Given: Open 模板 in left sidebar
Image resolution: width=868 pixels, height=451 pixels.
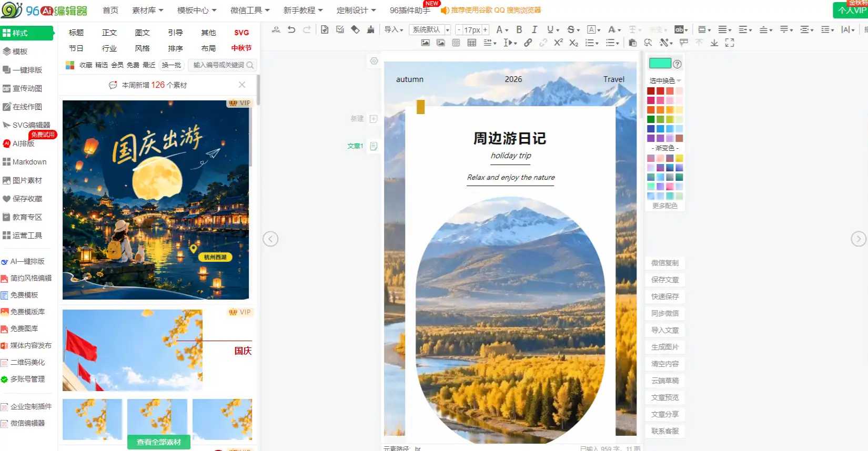Looking at the screenshot, I should [x=20, y=52].
